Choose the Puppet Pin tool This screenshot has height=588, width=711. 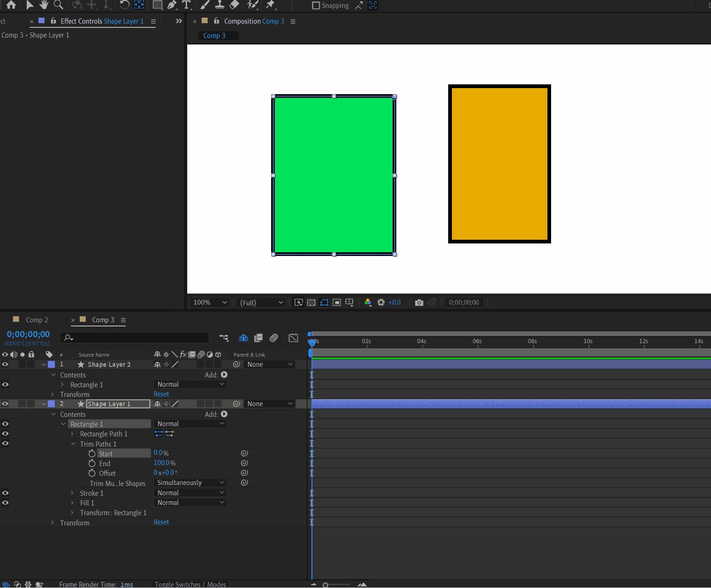point(271,5)
